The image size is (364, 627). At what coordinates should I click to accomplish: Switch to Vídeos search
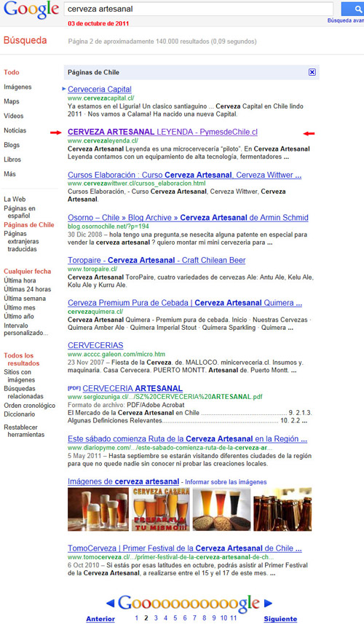coord(14,116)
